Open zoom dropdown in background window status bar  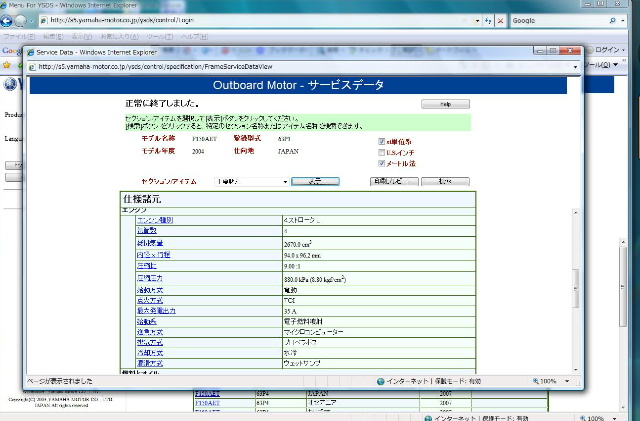click(614, 418)
